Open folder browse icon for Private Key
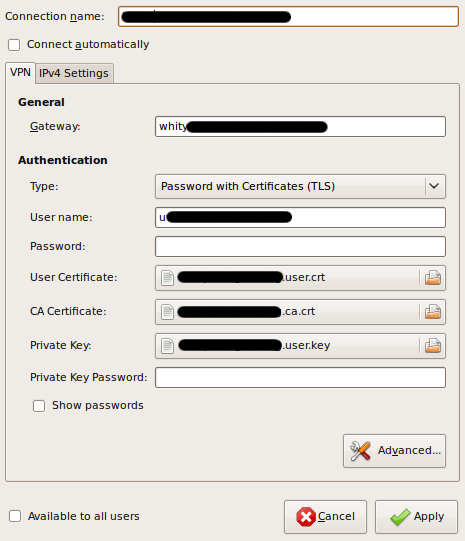The image size is (465, 541). [433, 345]
